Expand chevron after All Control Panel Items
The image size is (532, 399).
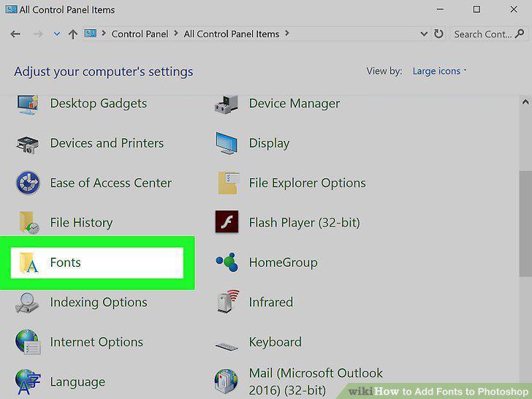coord(287,34)
